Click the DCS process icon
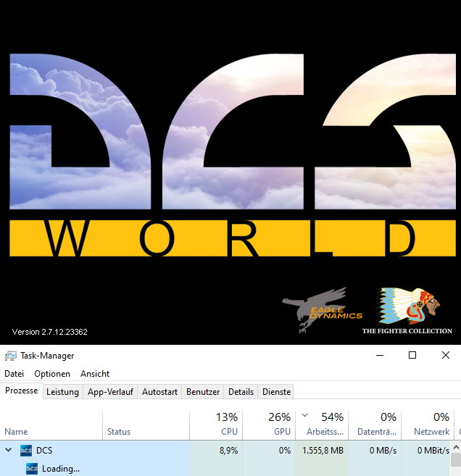The image size is (461, 476). [x=26, y=450]
